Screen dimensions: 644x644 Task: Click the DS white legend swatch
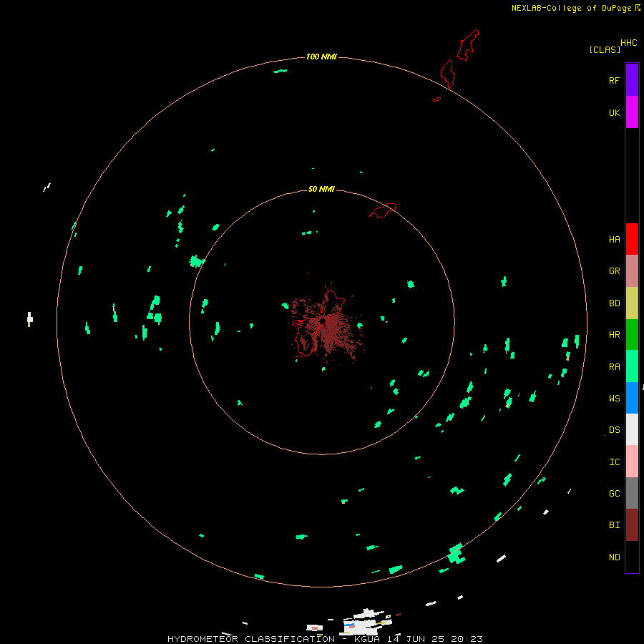coord(632,429)
